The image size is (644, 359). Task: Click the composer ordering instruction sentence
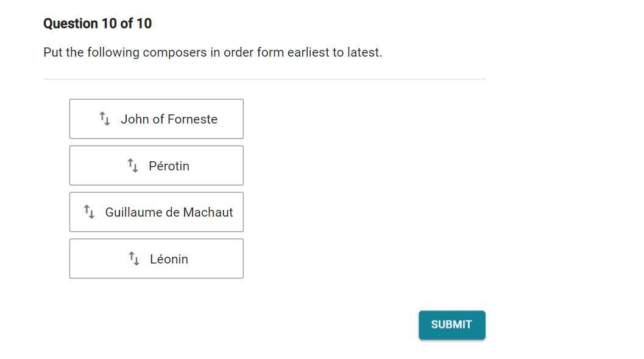click(x=213, y=52)
